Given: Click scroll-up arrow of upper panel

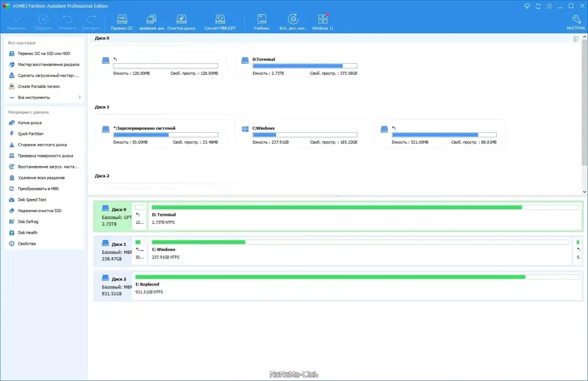Looking at the screenshot, I should (584, 37).
